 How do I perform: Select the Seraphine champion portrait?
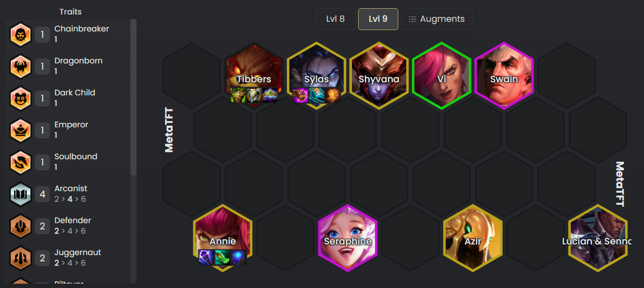click(x=347, y=238)
